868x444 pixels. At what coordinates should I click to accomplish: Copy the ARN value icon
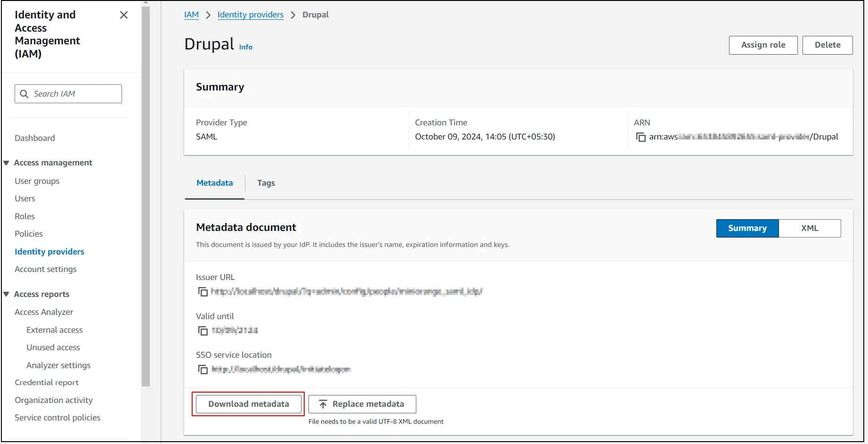click(x=641, y=137)
